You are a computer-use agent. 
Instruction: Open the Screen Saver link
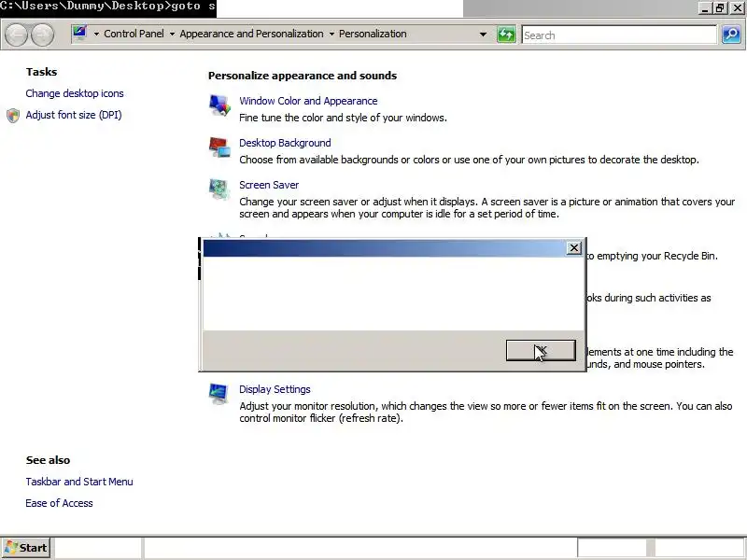coord(269,185)
